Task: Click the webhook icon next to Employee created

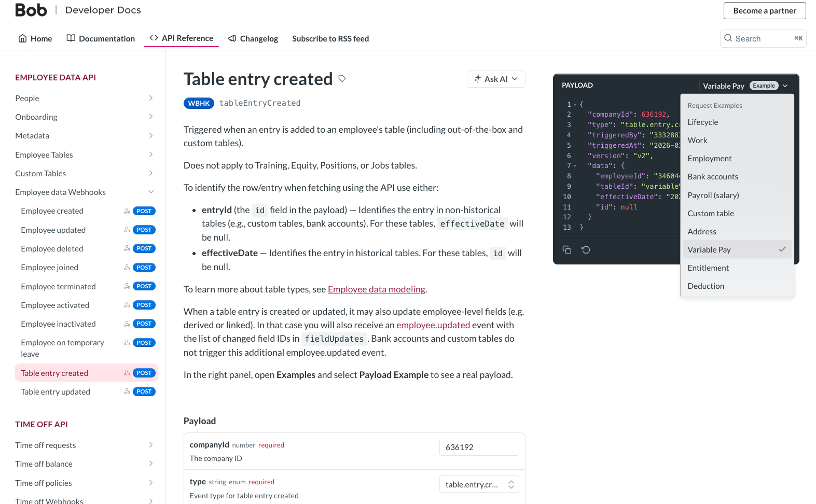Action: point(127,211)
